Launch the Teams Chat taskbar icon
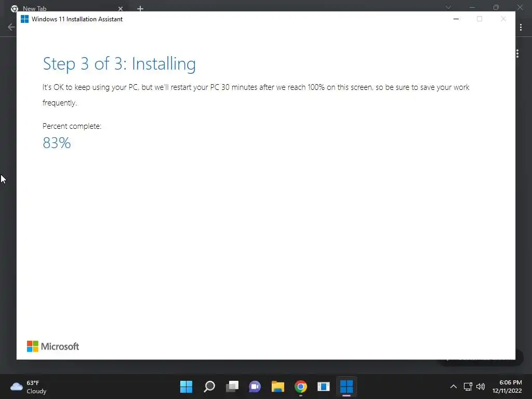Viewport: 532px width, 399px height. (x=255, y=387)
